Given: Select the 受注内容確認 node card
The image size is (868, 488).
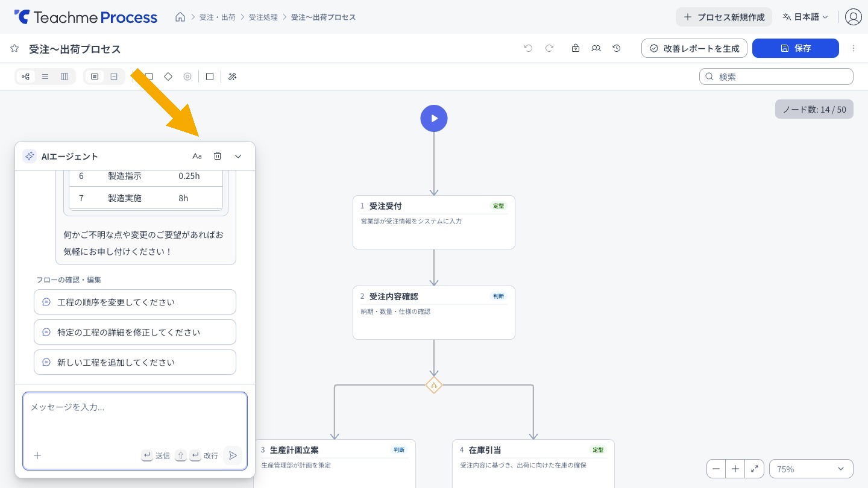Looking at the screenshot, I should click(x=434, y=313).
